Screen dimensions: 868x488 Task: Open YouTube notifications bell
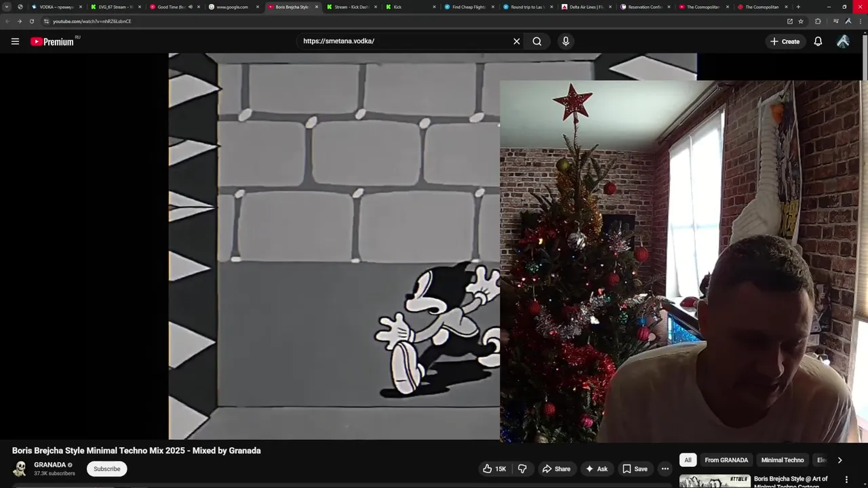pyautogui.click(x=818, y=41)
